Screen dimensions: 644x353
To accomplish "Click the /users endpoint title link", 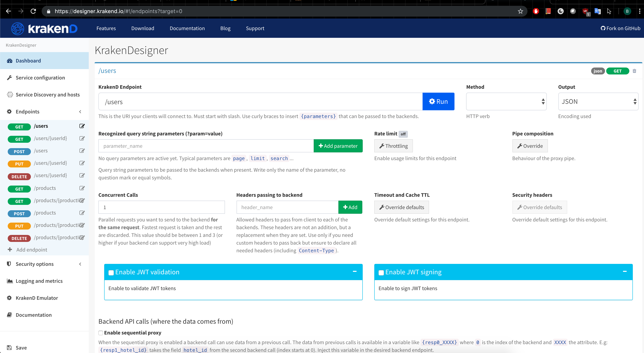I will coord(107,71).
